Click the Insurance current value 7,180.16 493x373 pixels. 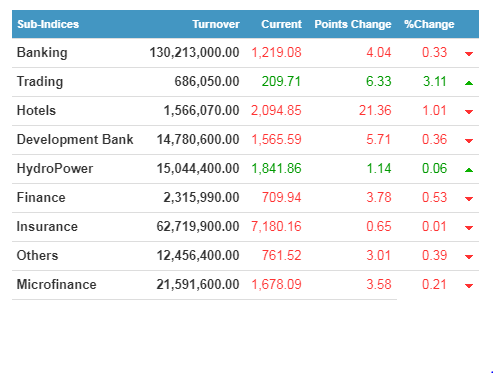(276, 227)
